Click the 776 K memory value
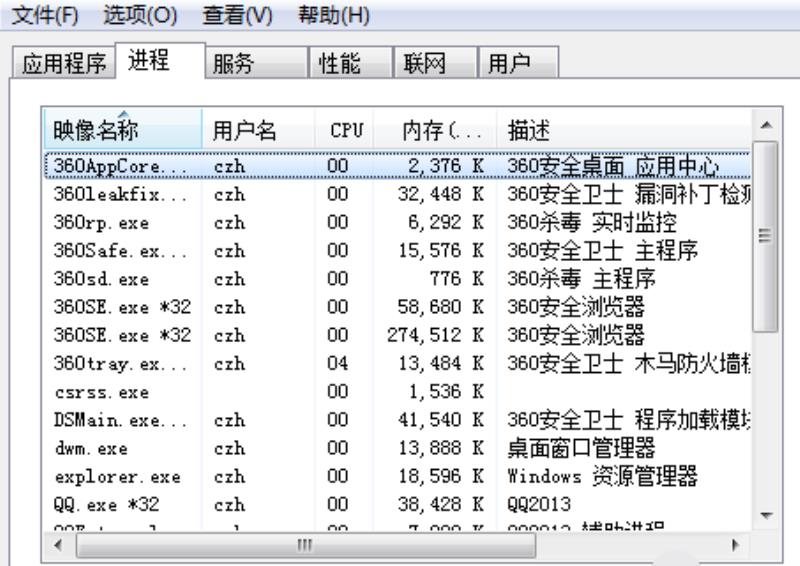The width and height of the screenshot is (800, 566). (x=457, y=279)
